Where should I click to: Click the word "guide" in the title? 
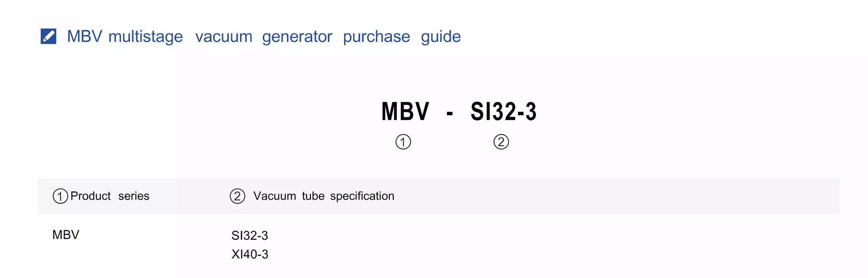click(x=441, y=37)
